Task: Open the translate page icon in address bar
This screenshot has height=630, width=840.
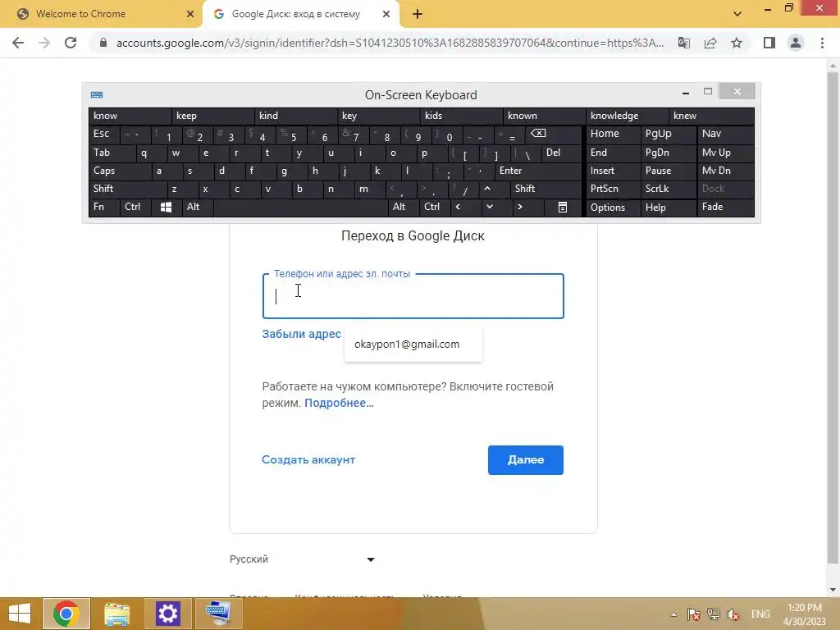Action: [x=684, y=43]
